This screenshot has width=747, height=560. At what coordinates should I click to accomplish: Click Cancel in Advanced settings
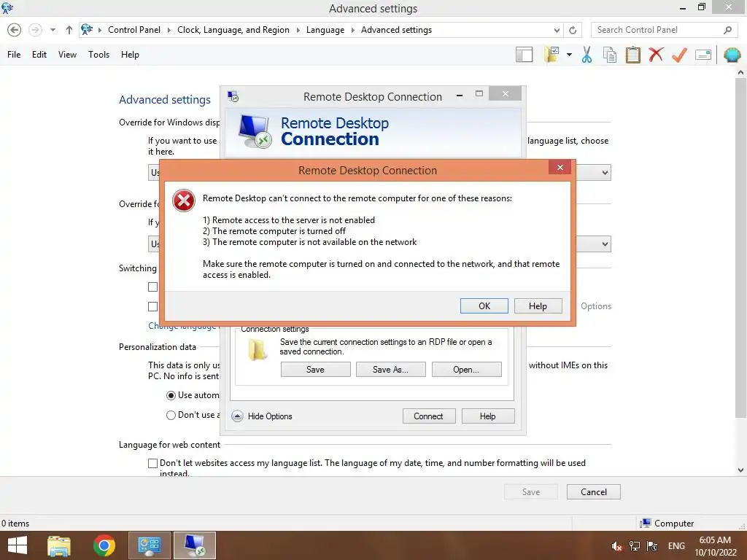(x=594, y=492)
